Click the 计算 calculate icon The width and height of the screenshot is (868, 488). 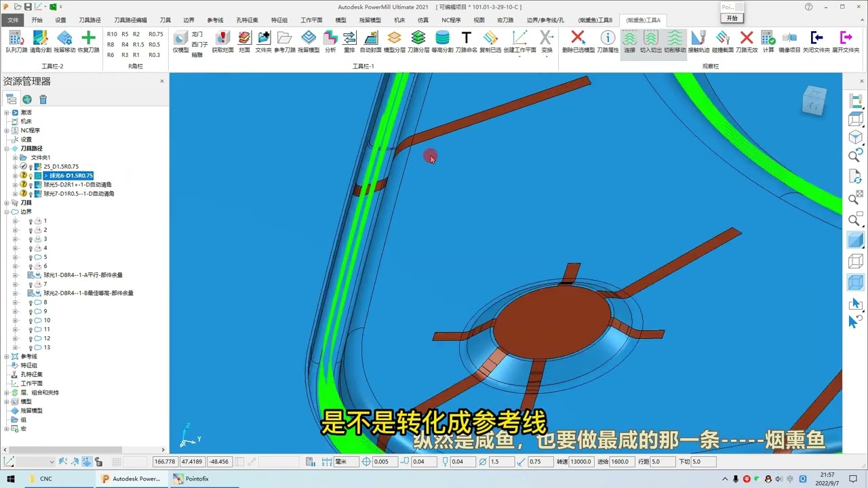[x=768, y=41]
